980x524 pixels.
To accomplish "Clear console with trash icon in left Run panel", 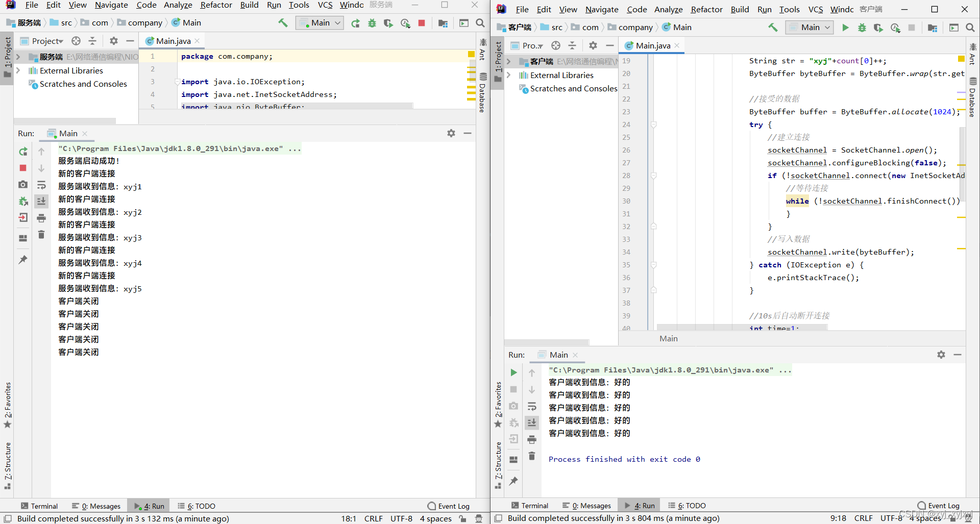I will (x=41, y=235).
